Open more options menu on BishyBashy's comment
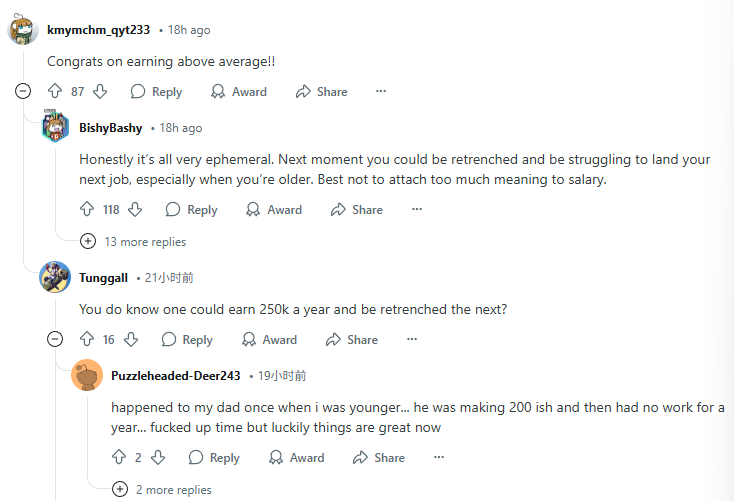Image resolution: width=734 pixels, height=501 pixels. click(417, 209)
